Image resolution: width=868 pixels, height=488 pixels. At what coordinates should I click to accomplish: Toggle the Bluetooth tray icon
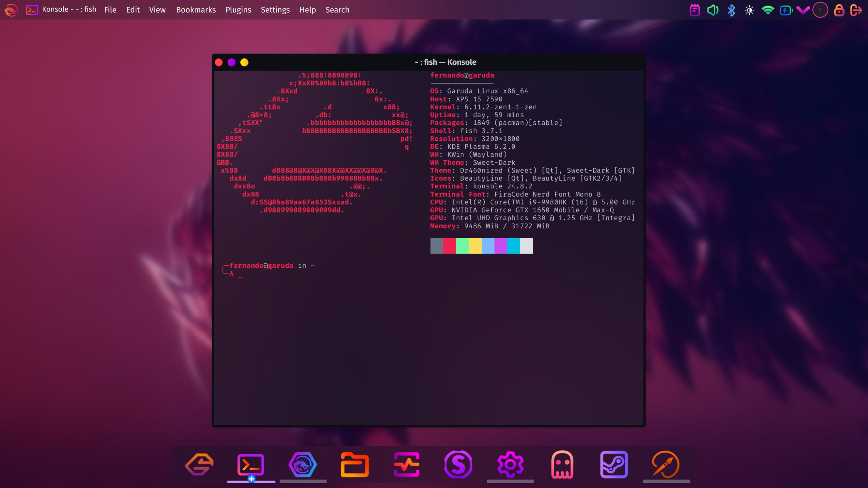731,10
